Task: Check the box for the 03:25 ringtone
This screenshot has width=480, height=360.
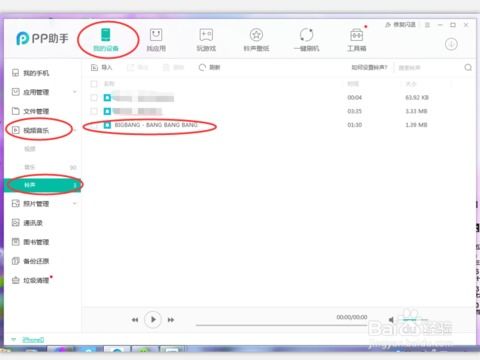Action: pyautogui.click(x=94, y=111)
